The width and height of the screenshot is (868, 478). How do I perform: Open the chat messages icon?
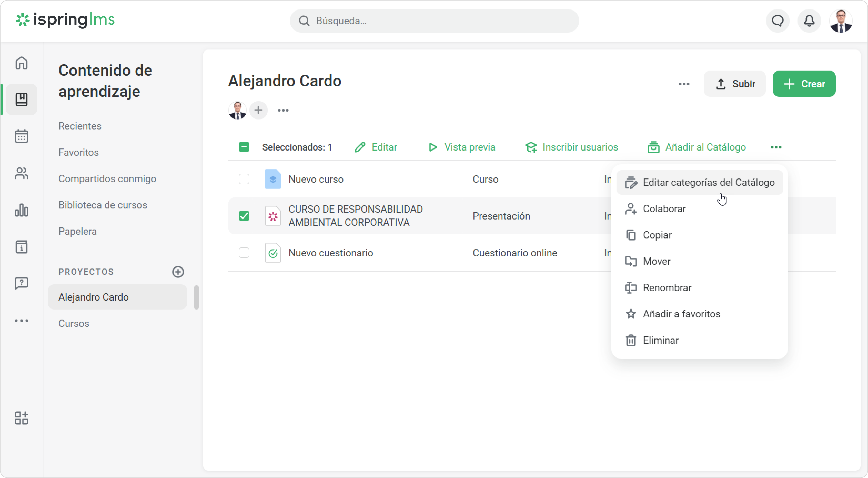(x=778, y=21)
